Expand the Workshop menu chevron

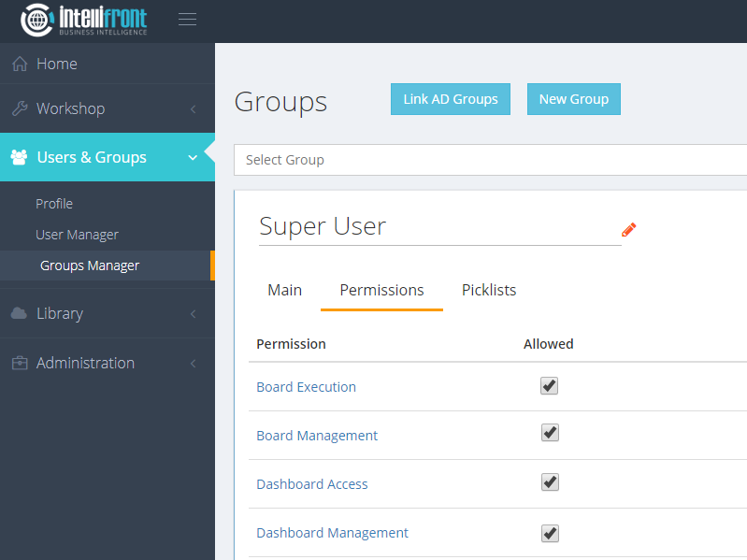[193, 109]
